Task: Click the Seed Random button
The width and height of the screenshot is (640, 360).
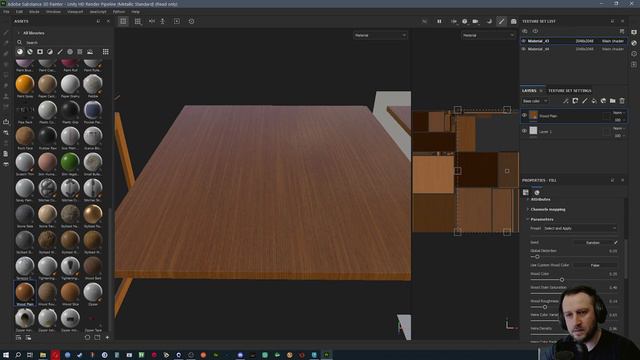Action: coord(593,242)
